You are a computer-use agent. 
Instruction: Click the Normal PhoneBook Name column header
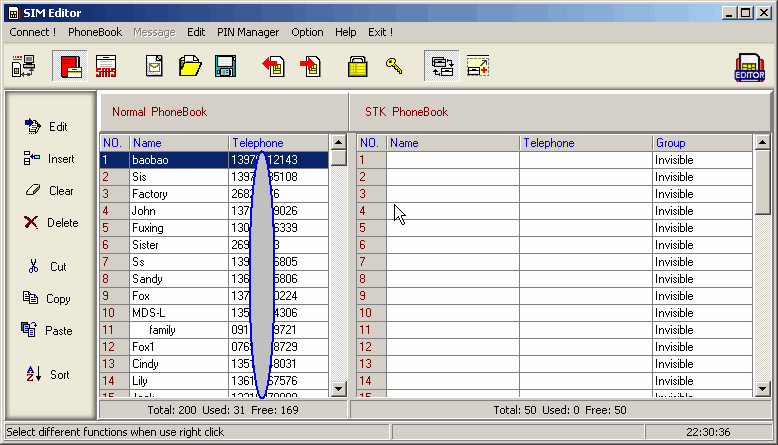pyautogui.click(x=179, y=143)
